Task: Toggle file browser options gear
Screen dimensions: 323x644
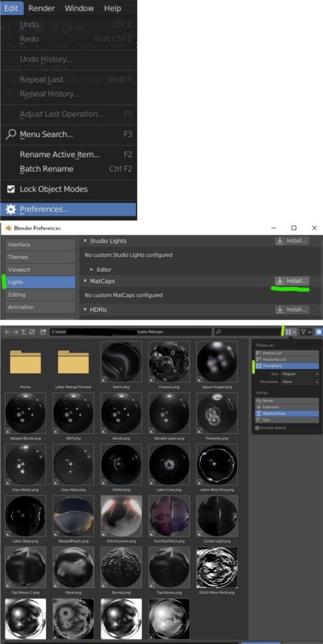Action: [319, 332]
